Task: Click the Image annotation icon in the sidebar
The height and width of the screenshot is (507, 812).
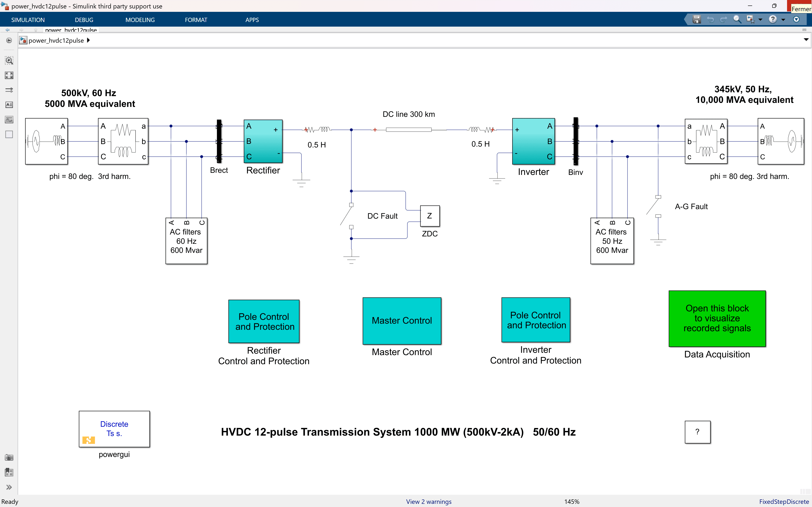Action: click(9, 119)
